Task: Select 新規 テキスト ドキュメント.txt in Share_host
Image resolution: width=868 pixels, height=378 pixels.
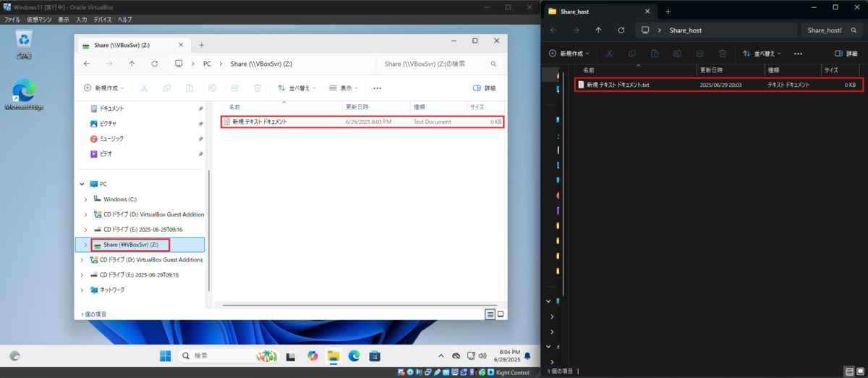Action: pyautogui.click(x=718, y=85)
